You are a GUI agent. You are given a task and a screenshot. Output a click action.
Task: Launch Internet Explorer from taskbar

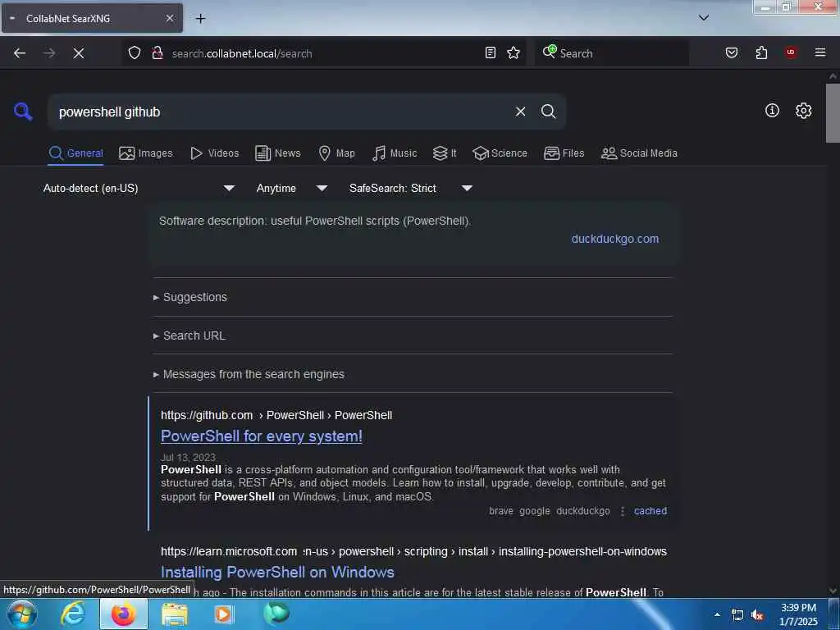(x=73, y=614)
